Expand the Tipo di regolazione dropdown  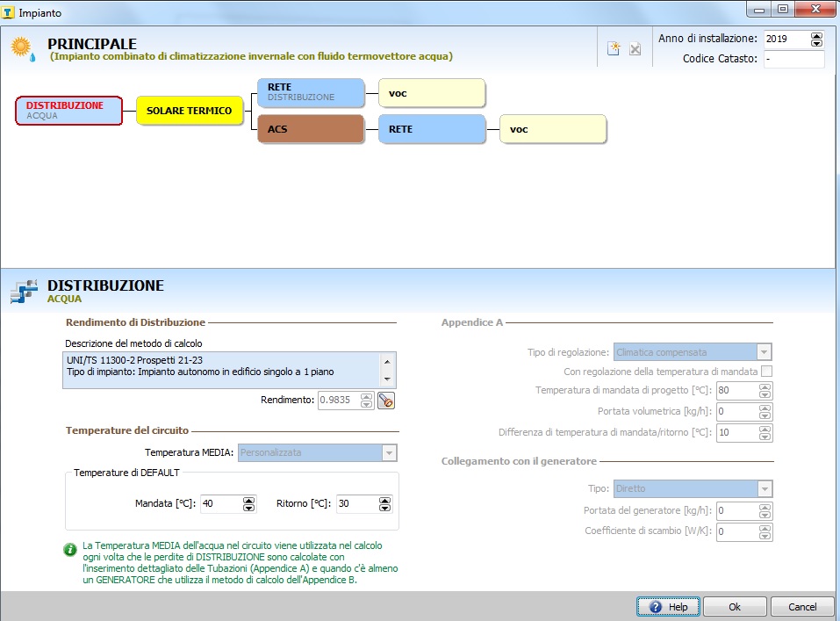[x=764, y=352]
